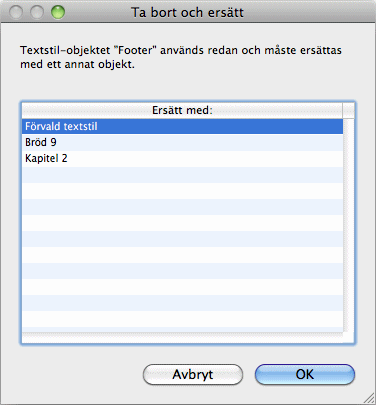Select the Förvald textstil list entry
The image size is (376, 405).
(182, 126)
